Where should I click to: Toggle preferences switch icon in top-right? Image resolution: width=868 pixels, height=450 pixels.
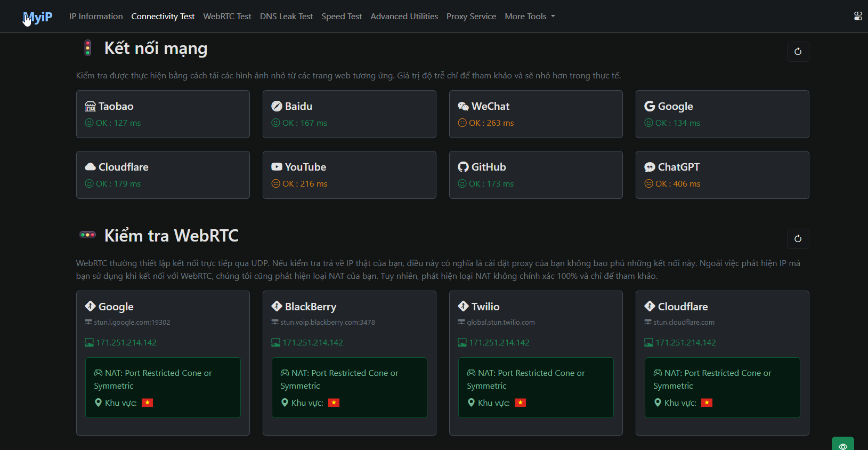858,17
